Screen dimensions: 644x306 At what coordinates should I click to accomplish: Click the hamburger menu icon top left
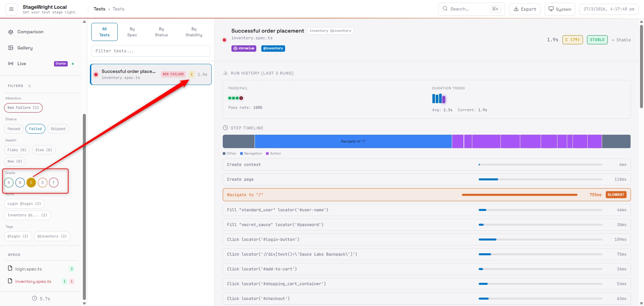click(11, 9)
